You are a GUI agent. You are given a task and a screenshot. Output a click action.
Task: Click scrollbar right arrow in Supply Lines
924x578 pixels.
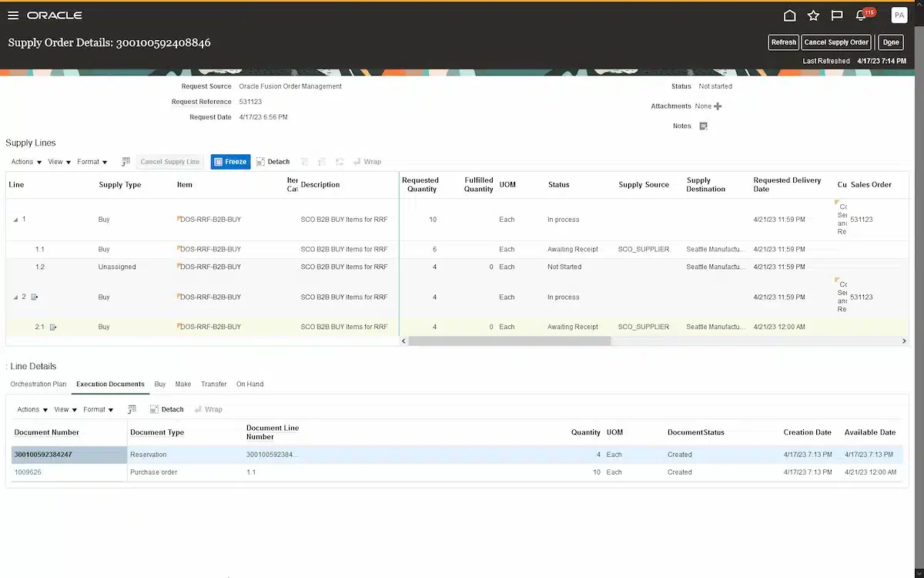905,341
